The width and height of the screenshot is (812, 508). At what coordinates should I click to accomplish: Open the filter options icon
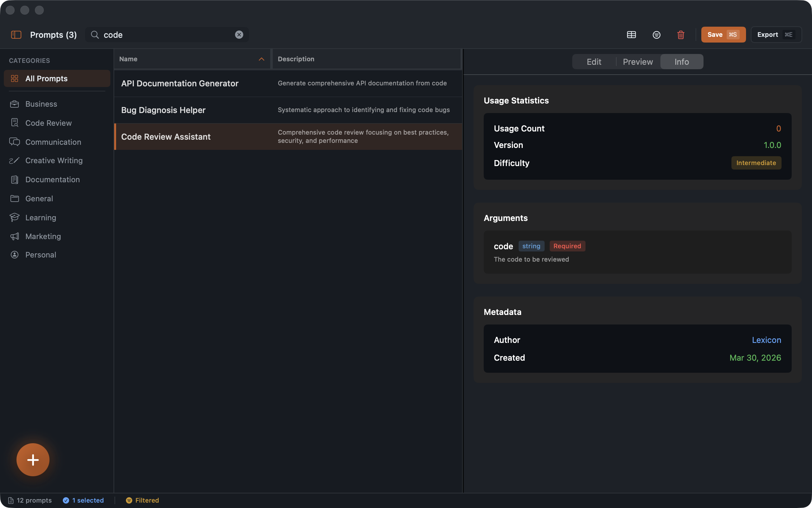[657, 35]
